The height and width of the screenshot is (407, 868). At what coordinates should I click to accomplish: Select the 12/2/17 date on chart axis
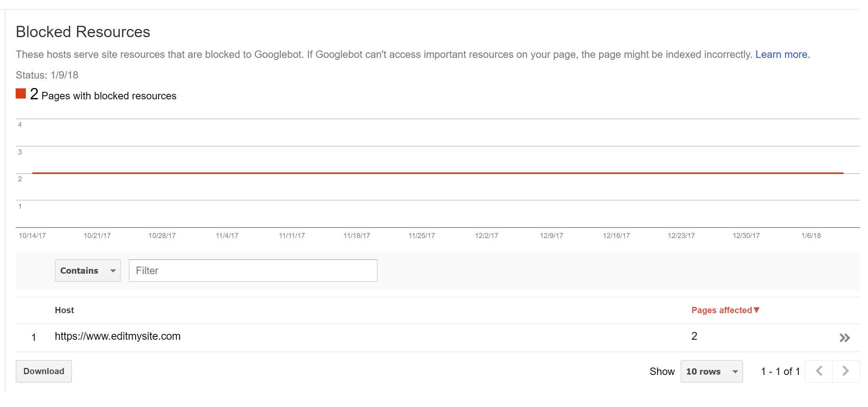486,236
